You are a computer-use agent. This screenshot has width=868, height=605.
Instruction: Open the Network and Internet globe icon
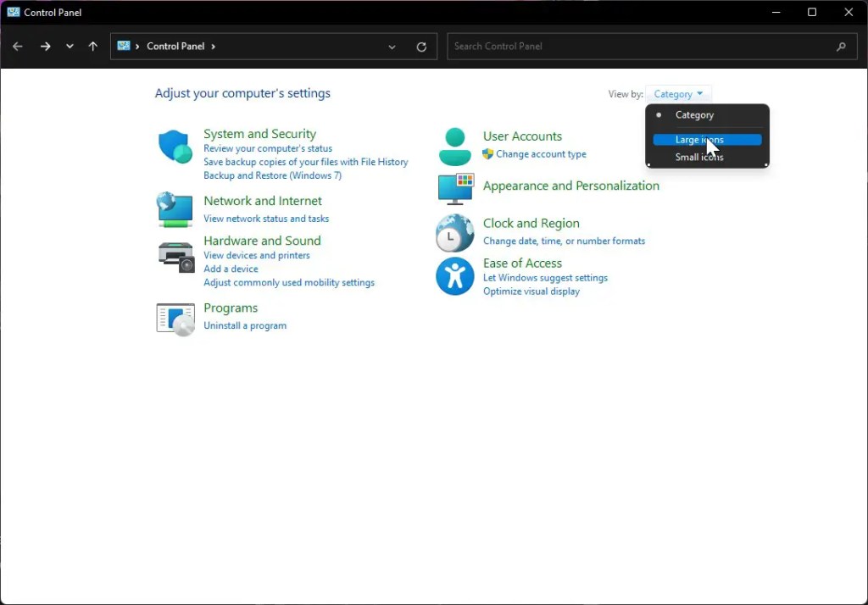175,209
